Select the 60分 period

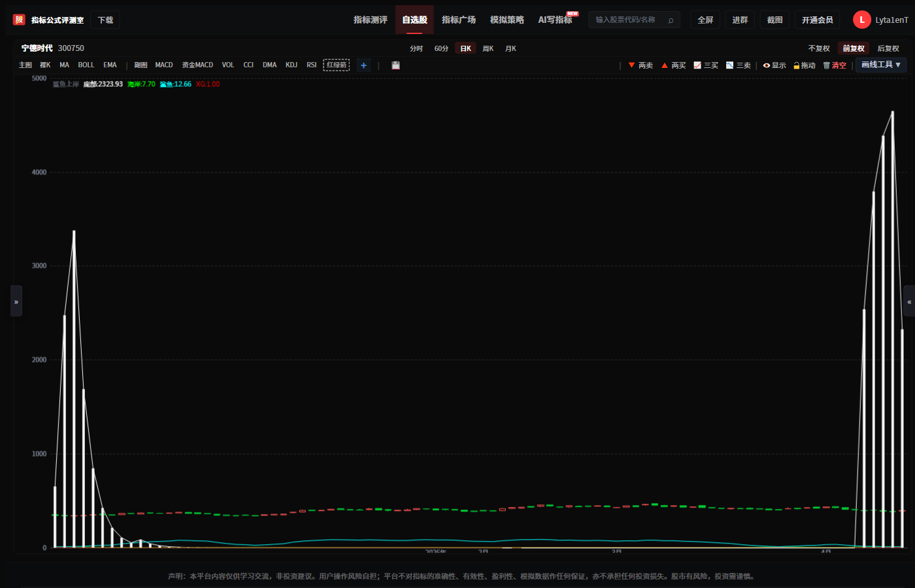(441, 48)
